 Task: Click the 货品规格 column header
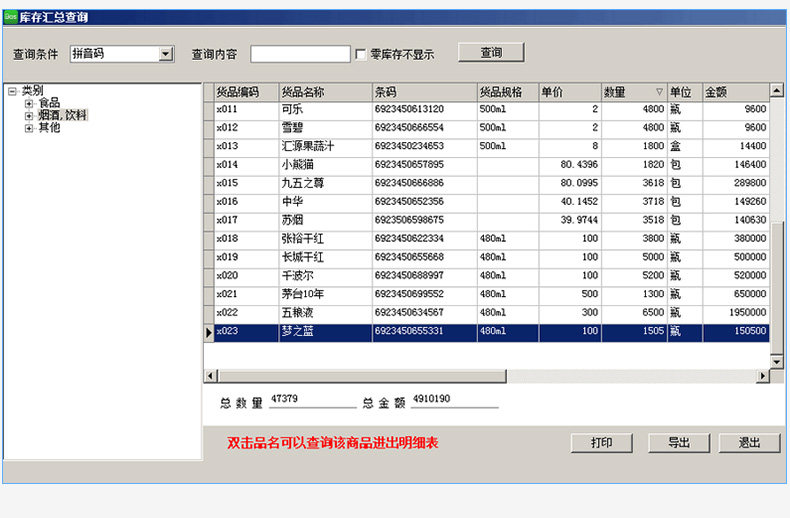508,92
